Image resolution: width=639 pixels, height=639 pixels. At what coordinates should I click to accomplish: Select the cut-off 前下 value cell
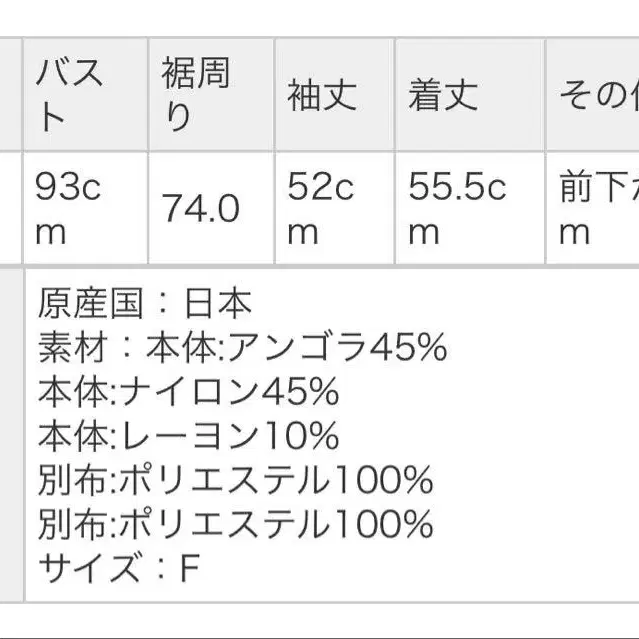[x=596, y=208]
